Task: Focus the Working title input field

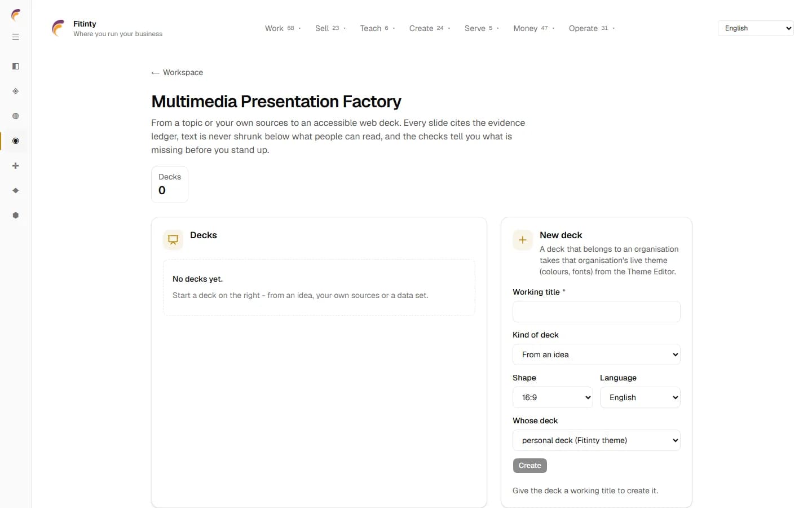Action: tap(597, 312)
